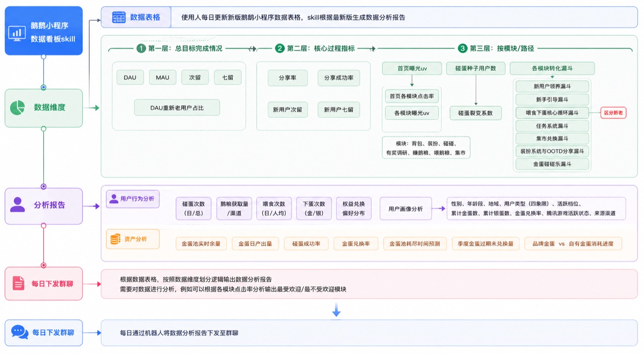Click the 碰蛋裂变系数 box
644x354 pixels.
[476, 113]
